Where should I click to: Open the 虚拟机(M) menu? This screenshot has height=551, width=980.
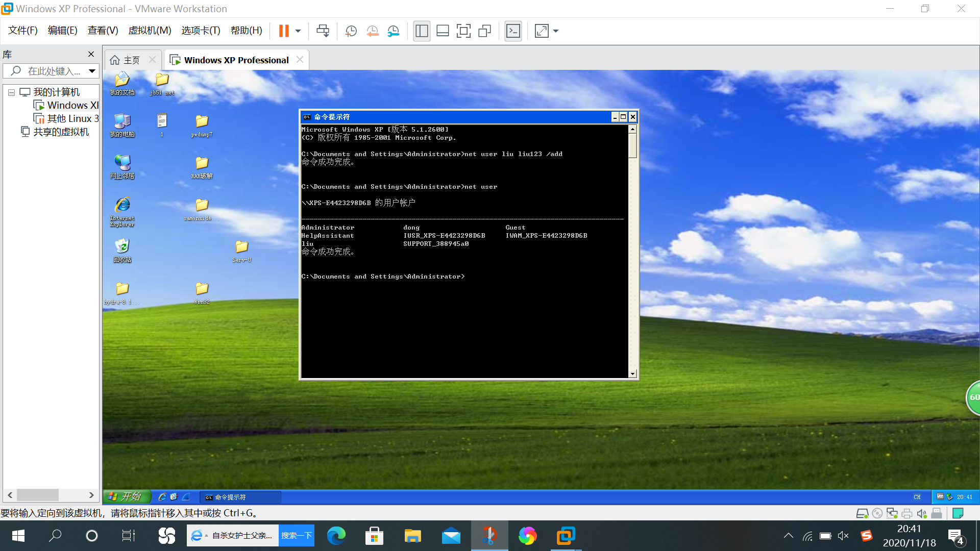click(x=150, y=31)
